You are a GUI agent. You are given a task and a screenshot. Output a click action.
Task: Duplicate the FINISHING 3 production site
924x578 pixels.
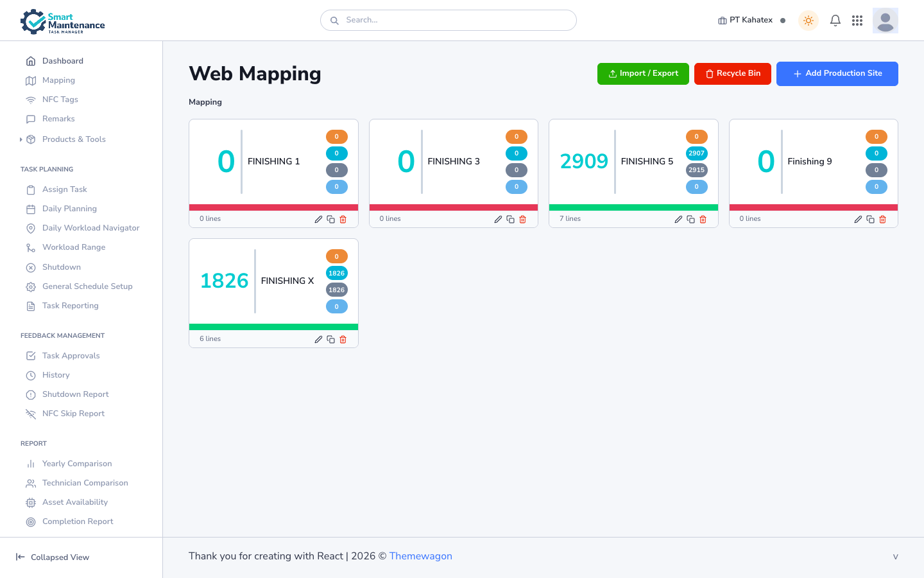tap(510, 220)
